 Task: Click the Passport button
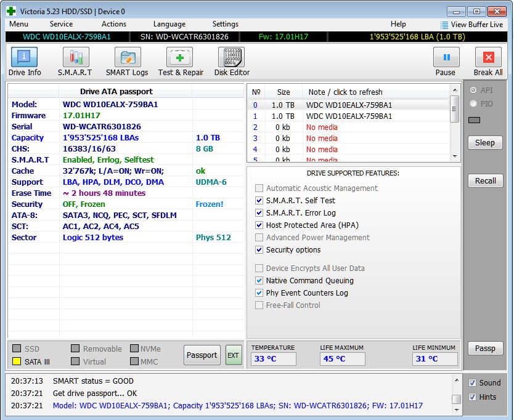202,355
